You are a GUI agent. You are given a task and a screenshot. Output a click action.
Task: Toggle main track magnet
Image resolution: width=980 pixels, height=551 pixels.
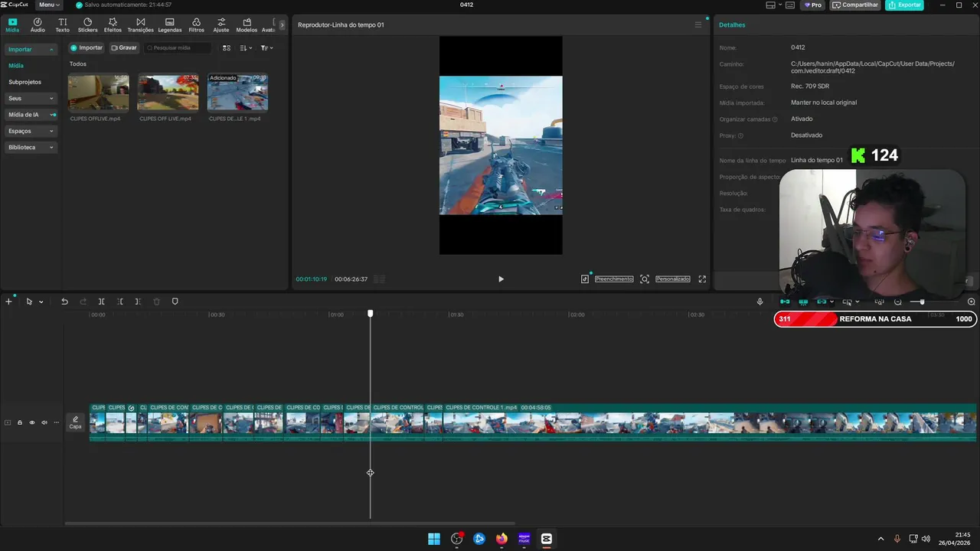click(785, 302)
